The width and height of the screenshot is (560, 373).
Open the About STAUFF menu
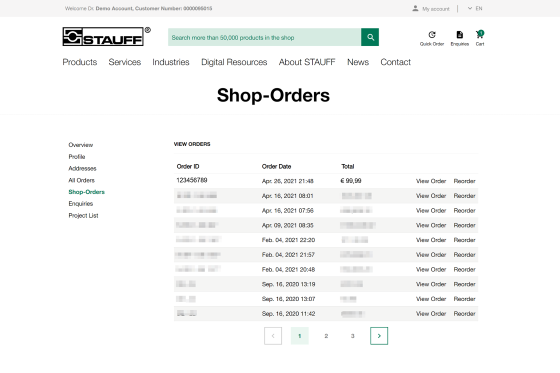coord(307,62)
